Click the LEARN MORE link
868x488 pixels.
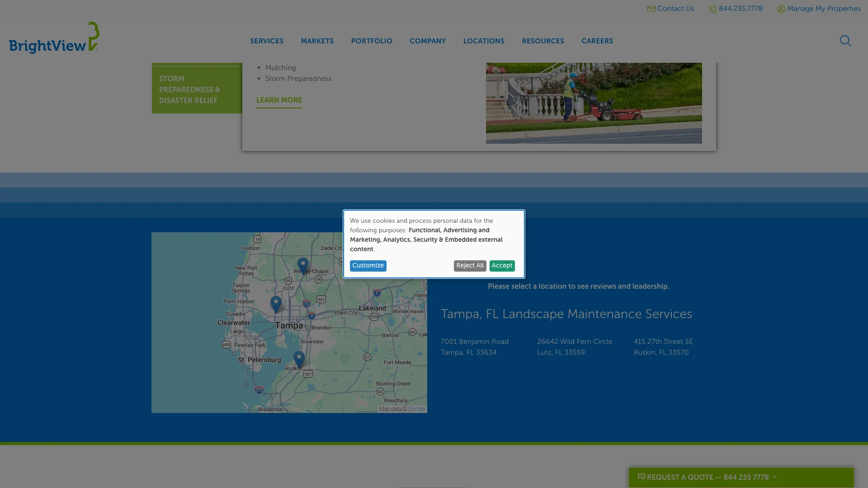click(279, 100)
